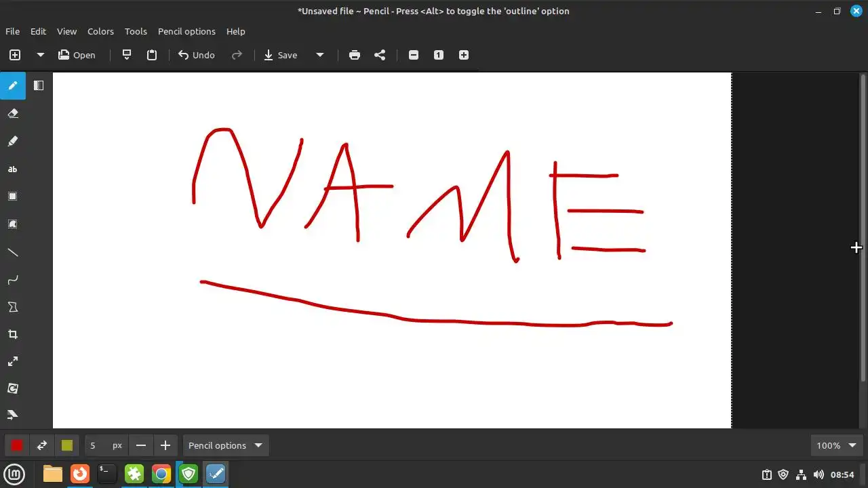This screenshot has width=868, height=488.
Task: Select the Free-shape selection tool
Action: 13,224
